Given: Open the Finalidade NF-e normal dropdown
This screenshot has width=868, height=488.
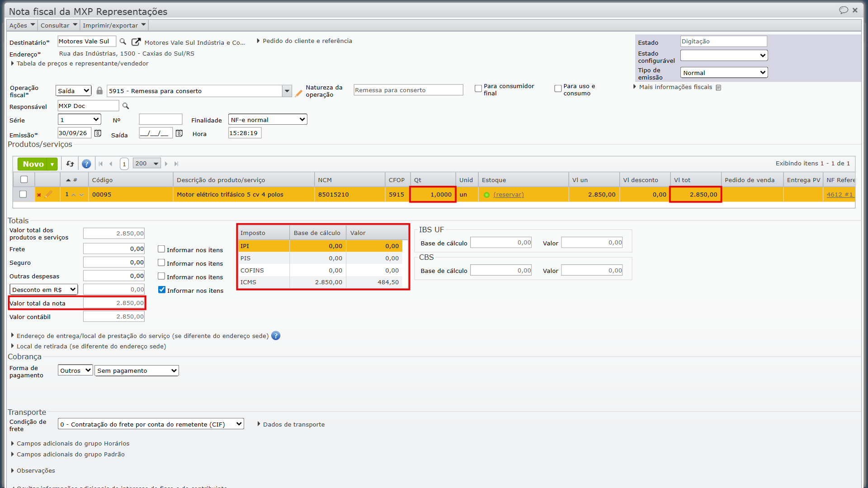Looking at the screenshot, I should [x=268, y=120].
